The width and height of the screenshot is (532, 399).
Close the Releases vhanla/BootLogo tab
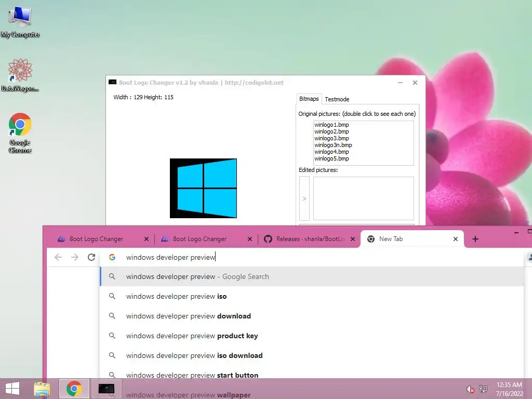pos(353,239)
